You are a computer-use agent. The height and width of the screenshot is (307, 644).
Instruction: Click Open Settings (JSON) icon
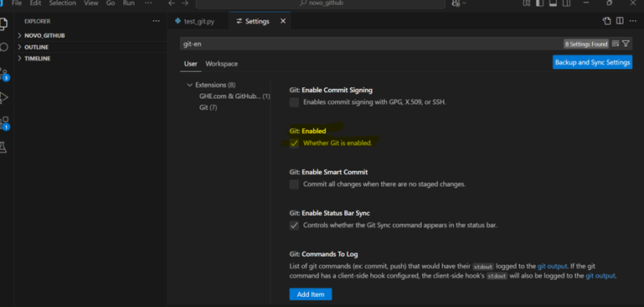pos(606,21)
